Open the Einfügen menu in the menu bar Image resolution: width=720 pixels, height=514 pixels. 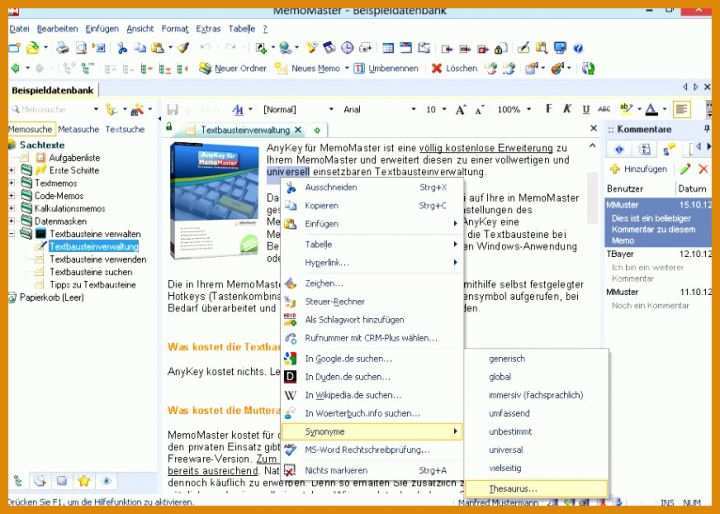click(102, 28)
